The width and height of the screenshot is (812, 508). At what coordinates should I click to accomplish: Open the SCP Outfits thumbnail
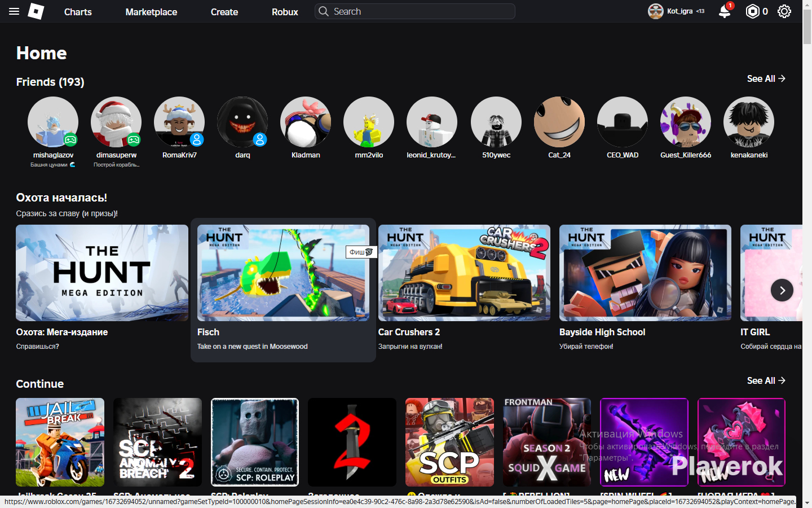(x=449, y=442)
